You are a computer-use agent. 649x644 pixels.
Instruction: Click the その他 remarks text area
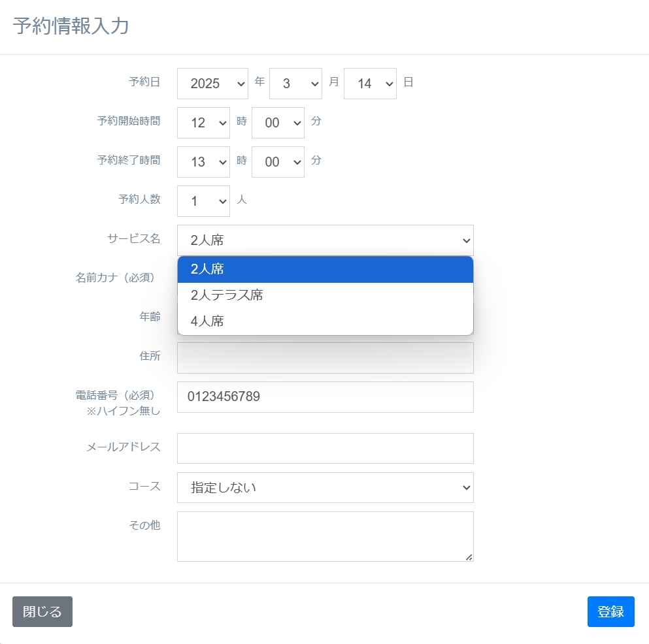pos(325,536)
